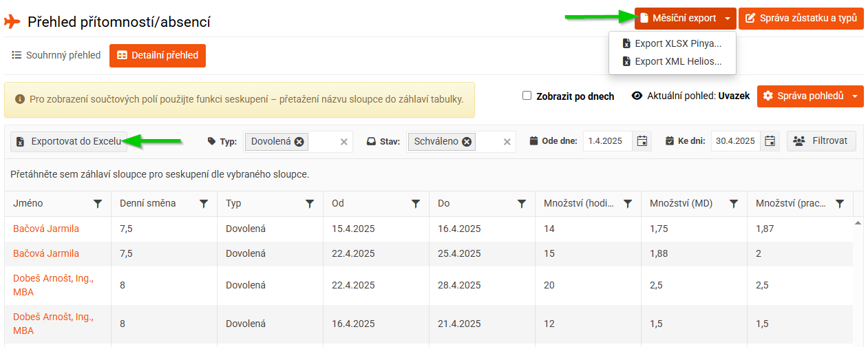This screenshot has height=347, width=868.
Task: Select the hours cell with value 20
Action: tap(588, 286)
